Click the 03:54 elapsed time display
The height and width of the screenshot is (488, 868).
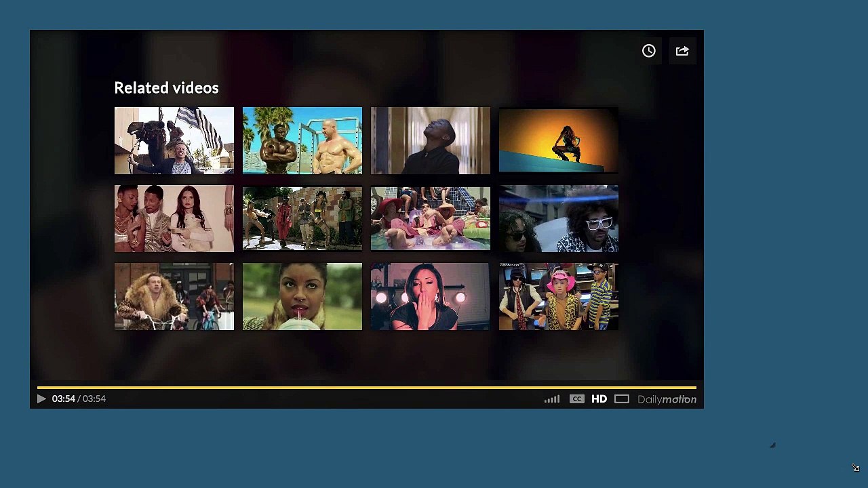tap(64, 399)
